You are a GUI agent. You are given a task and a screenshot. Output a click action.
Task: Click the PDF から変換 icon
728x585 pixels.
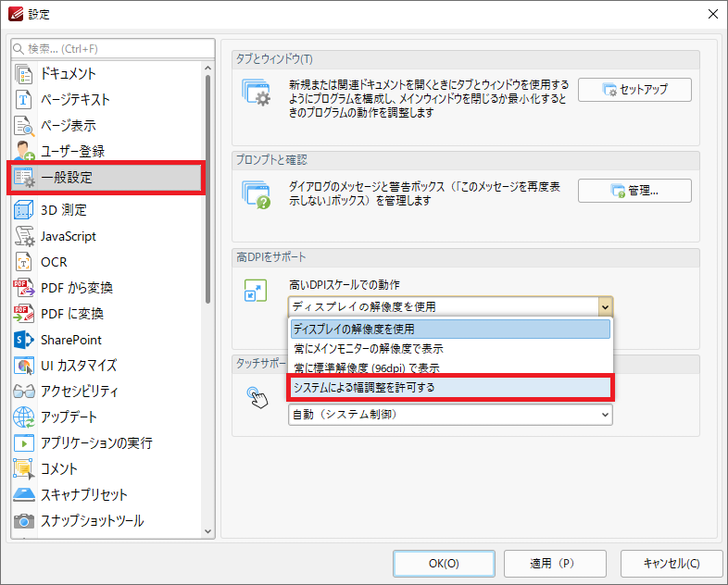click(x=24, y=288)
